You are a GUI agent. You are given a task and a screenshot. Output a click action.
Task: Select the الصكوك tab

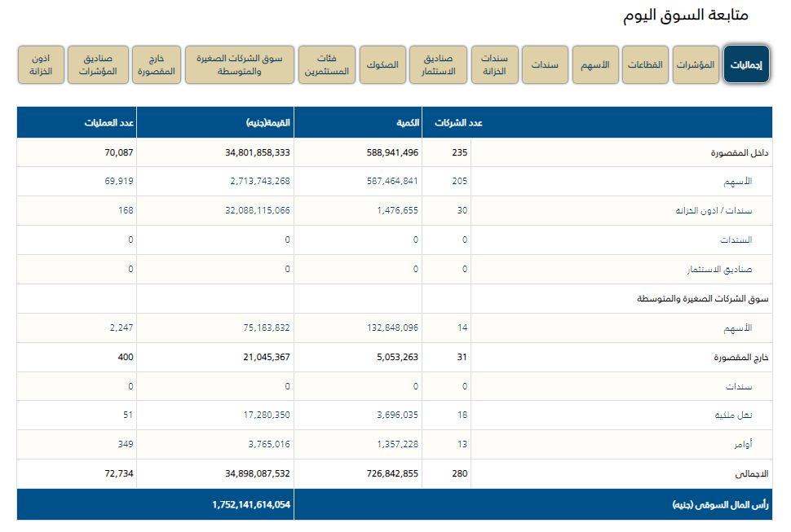(x=382, y=65)
